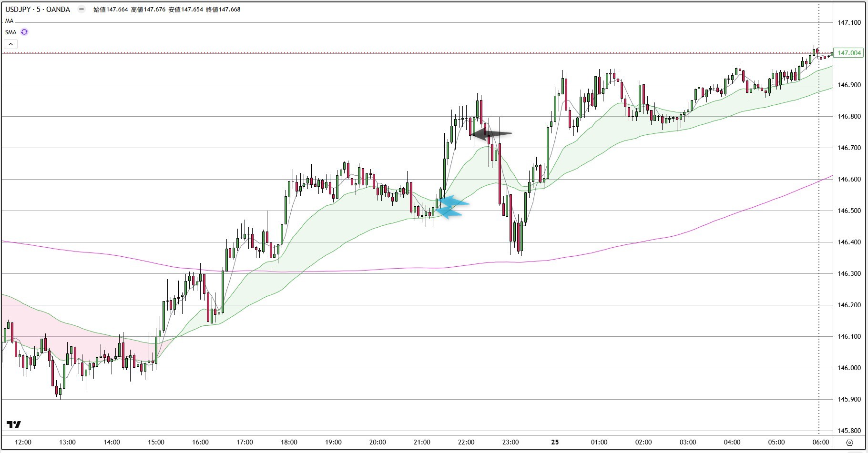868x453 pixels.
Task: Click the 146.100 price axis label
Action: tap(849, 336)
